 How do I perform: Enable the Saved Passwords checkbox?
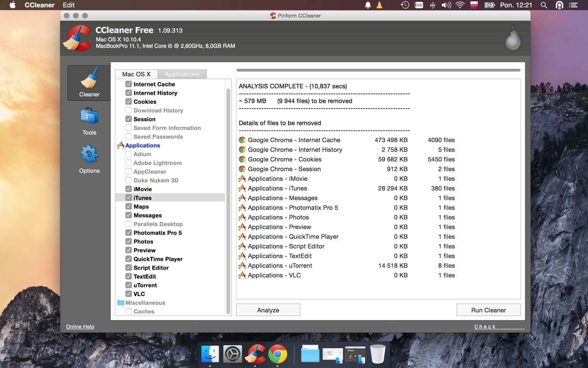(x=129, y=136)
